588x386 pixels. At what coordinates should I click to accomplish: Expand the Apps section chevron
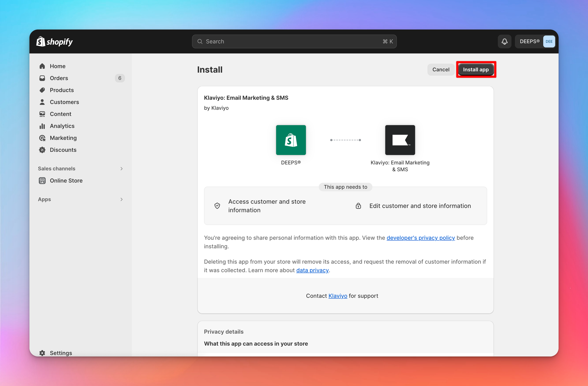121,199
